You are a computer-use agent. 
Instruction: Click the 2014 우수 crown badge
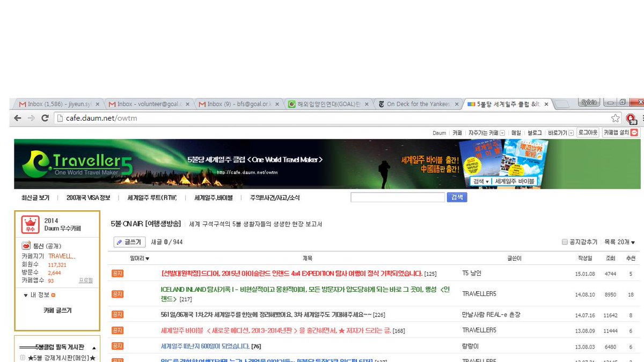pyautogui.click(x=30, y=225)
